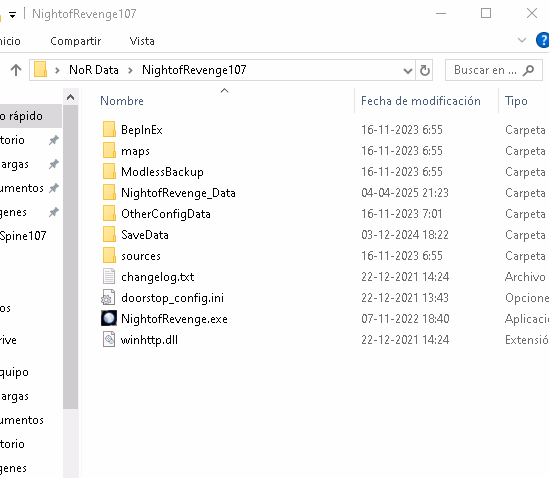Select the sources name text
The image size is (549, 478).
pos(141,256)
